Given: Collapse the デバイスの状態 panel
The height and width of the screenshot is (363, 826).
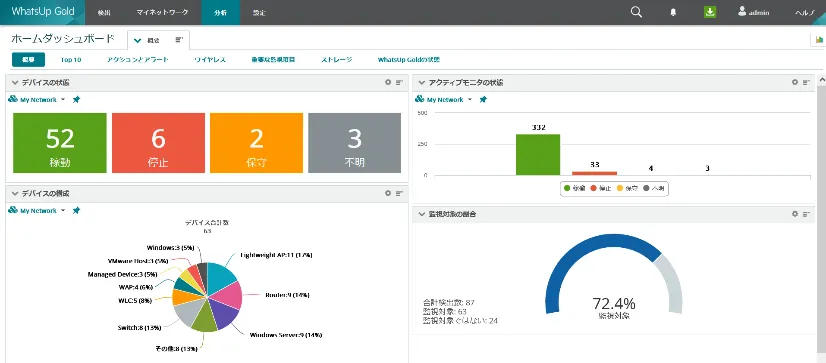Looking at the screenshot, I should pos(15,83).
